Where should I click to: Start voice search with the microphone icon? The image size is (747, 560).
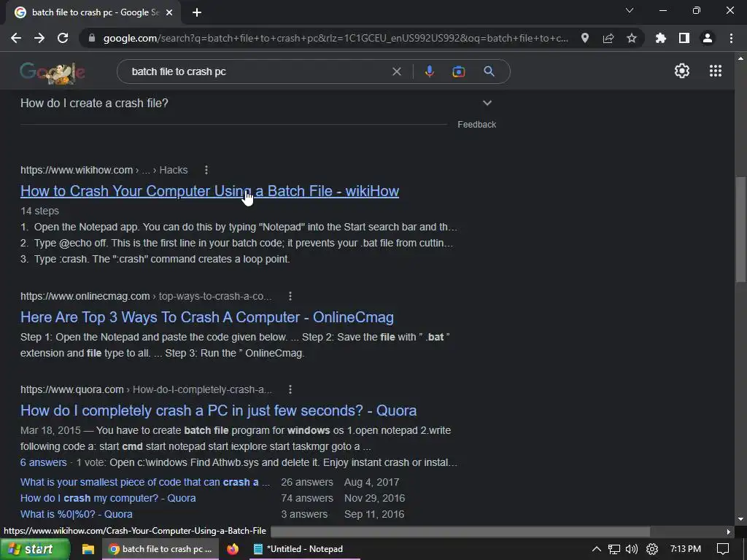[429, 71]
